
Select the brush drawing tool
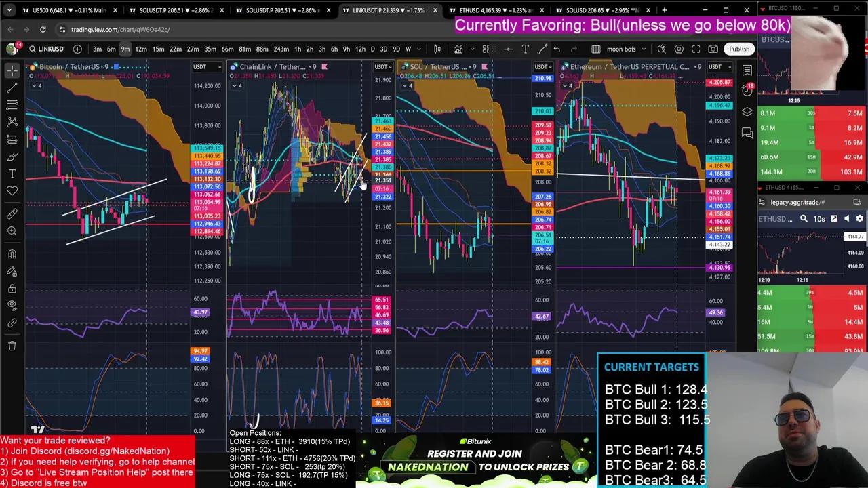click(12, 157)
